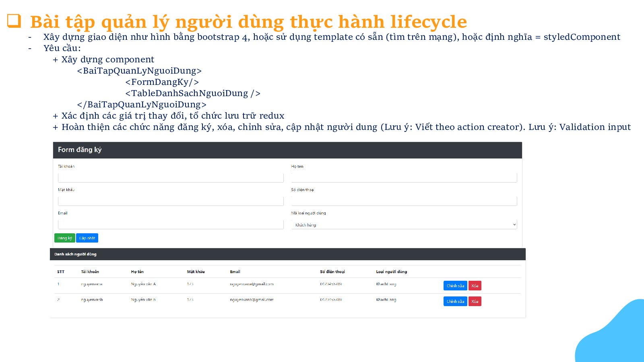Click Chỉnh sửa for user nguyenvanb
The image size is (644, 362).
pyautogui.click(x=455, y=301)
